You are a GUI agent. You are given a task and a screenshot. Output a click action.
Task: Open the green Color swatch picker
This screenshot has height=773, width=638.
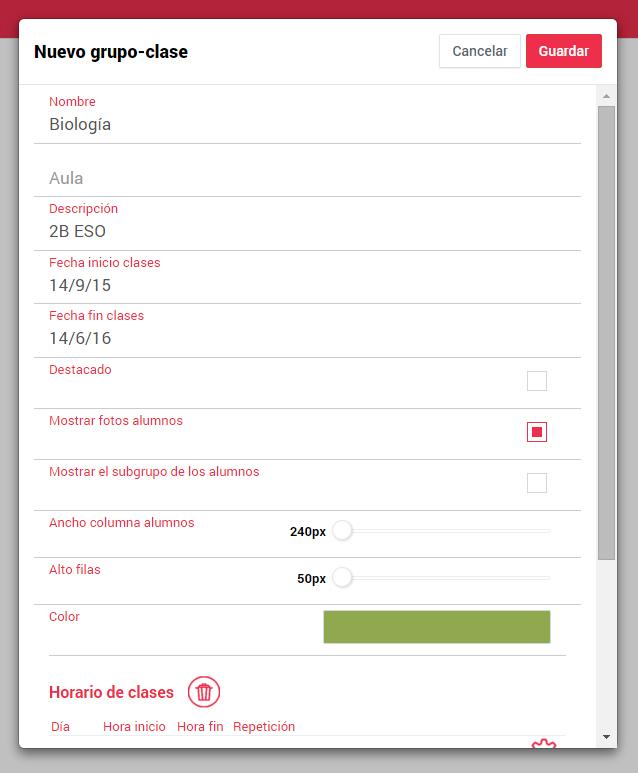click(437, 627)
